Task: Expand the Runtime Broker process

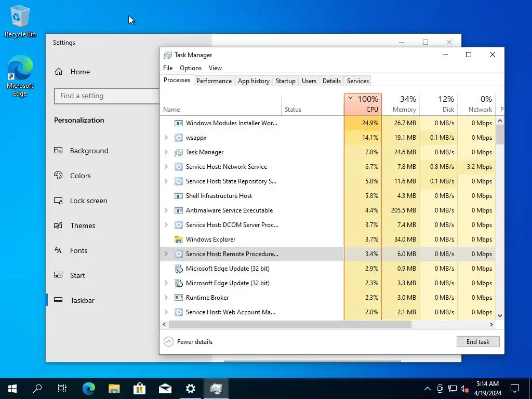Action: click(166, 298)
